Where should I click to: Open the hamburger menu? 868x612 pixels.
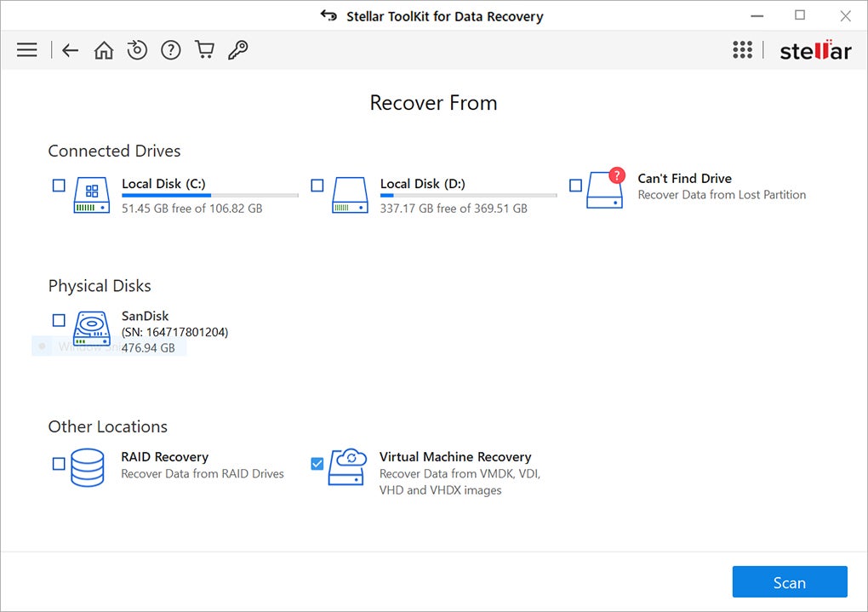pyautogui.click(x=26, y=49)
